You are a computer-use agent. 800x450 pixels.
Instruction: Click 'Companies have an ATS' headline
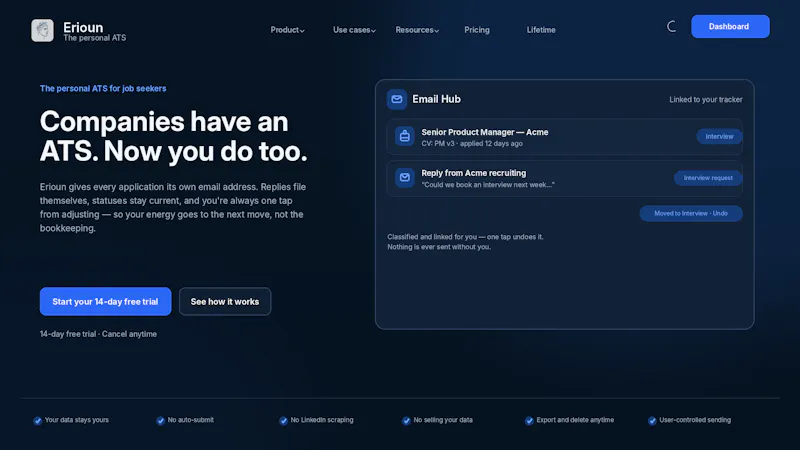(x=173, y=136)
